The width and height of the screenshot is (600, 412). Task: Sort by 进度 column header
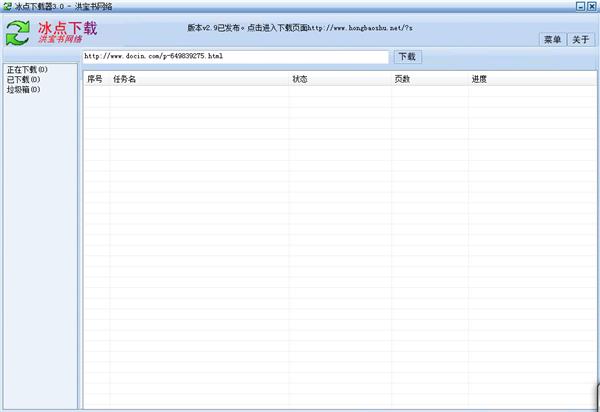pyautogui.click(x=532, y=79)
